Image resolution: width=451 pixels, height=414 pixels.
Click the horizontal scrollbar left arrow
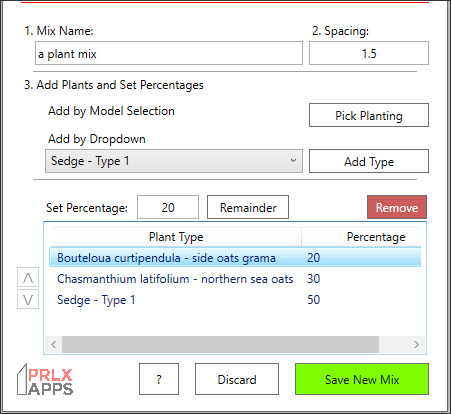pyautogui.click(x=53, y=344)
